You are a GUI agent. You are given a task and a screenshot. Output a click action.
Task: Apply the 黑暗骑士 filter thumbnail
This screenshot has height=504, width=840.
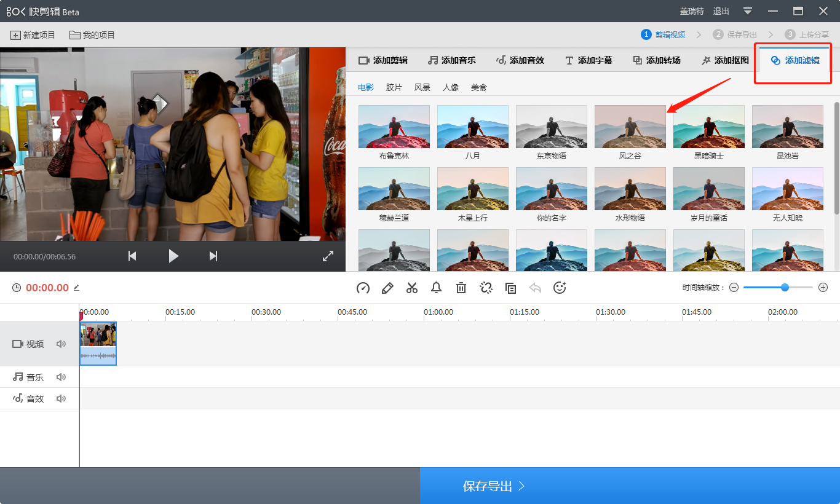pyautogui.click(x=709, y=127)
